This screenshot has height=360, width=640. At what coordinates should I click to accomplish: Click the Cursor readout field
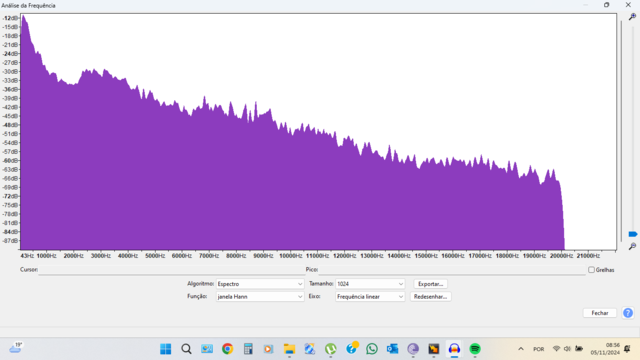171,270
